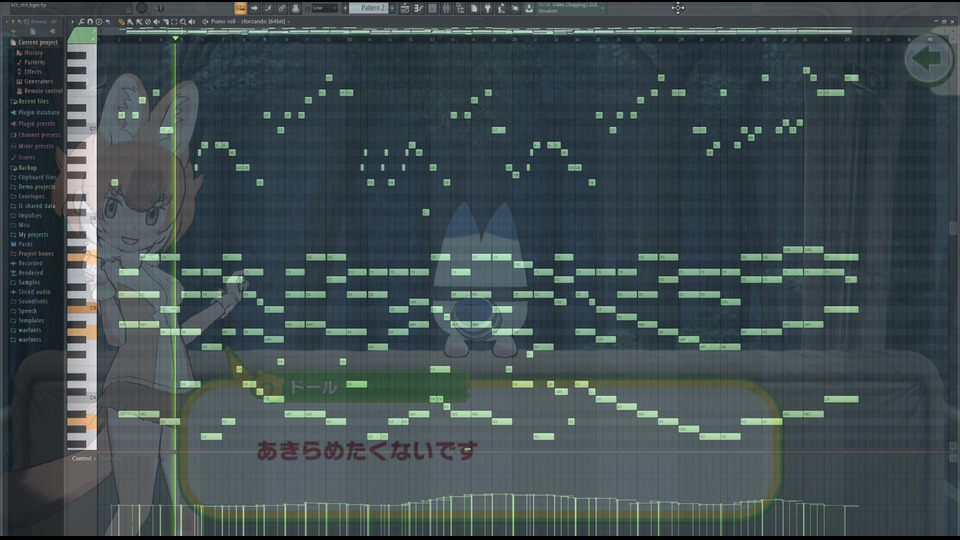The width and height of the screenshot is (960, 540).
Task: Click the C5 piano key
Action: click(x=81, y=308)
